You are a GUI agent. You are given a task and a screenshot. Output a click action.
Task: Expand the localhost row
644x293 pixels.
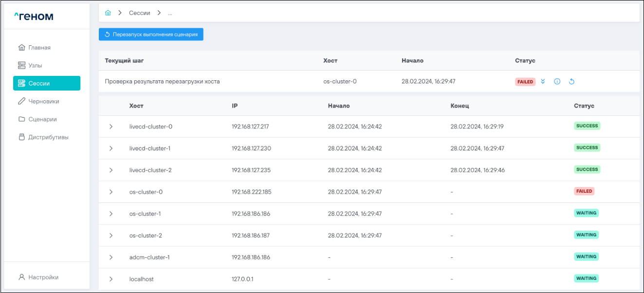(111, 279)
